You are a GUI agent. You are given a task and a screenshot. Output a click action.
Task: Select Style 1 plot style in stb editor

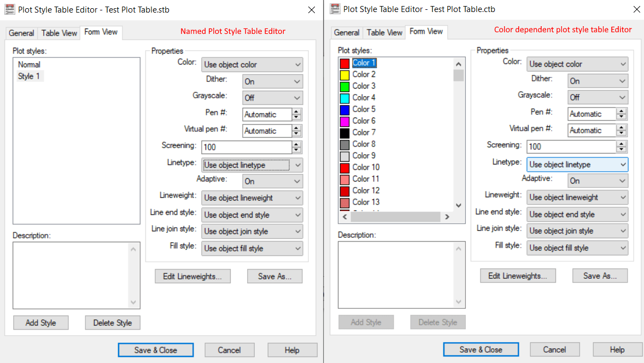29,76
